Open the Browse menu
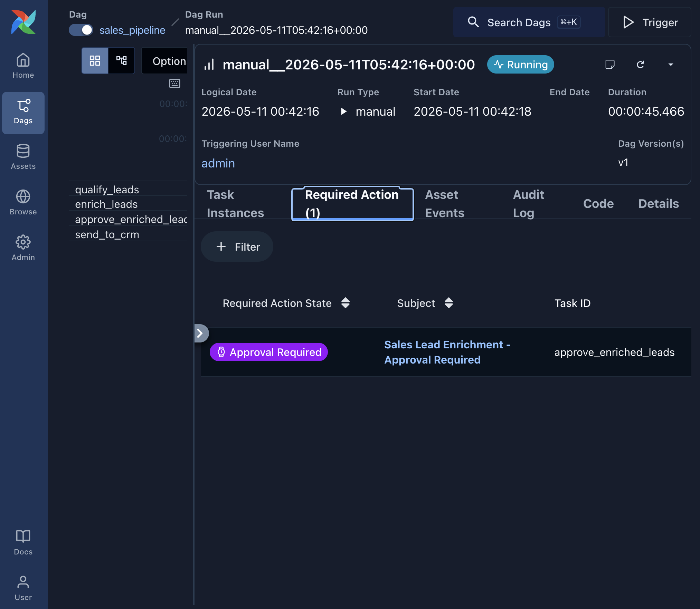Screen dimensions: 700x609 pos(23,203)
